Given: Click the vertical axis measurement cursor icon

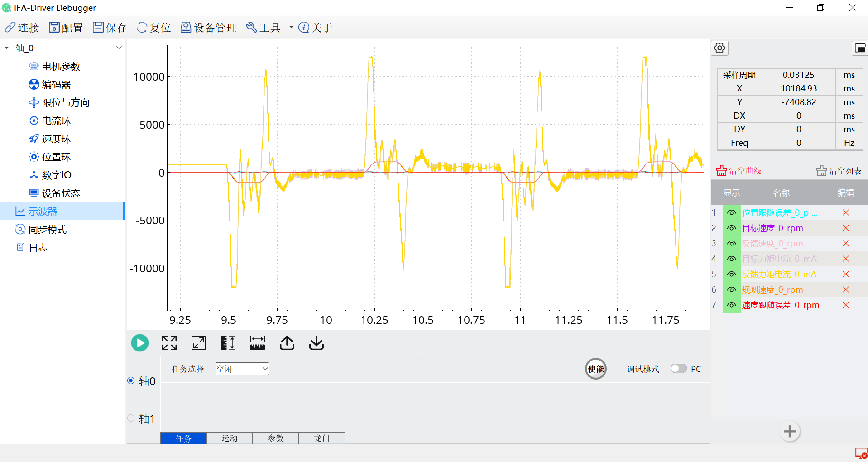Looking at the screenshot, I should pos(228,343).
